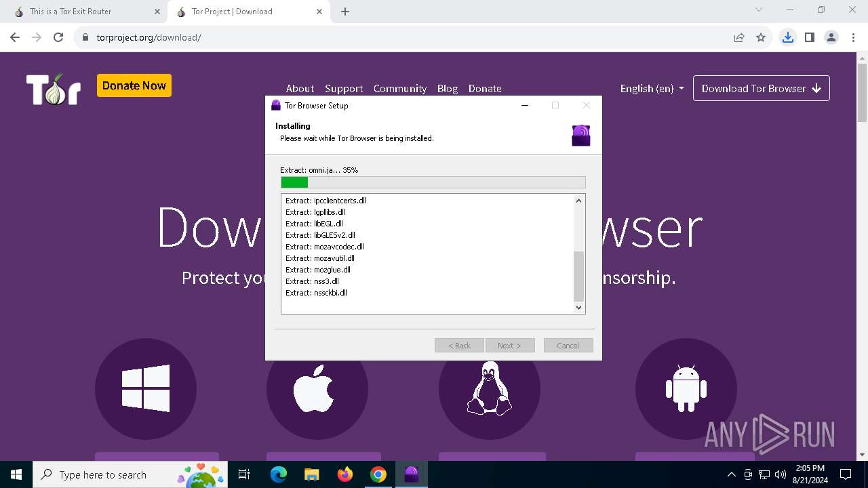
Task: Select log line nssckbi.dll
Action: [316, 293]
